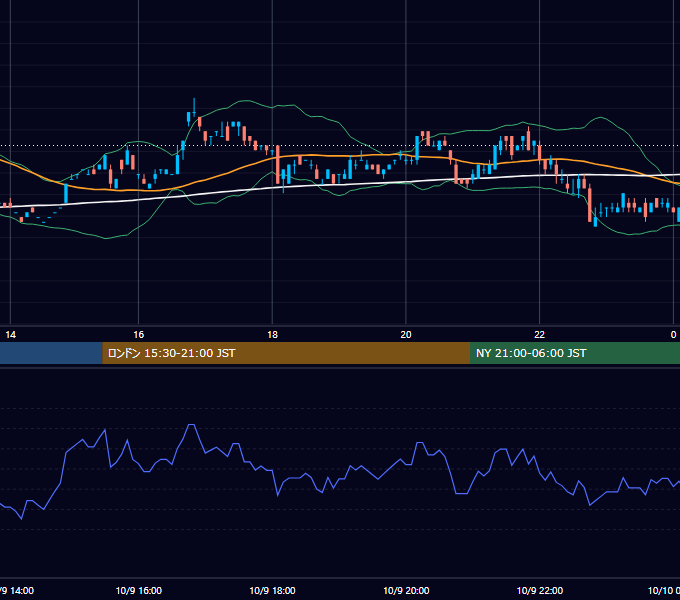Select the NY 21:00-06:00 JST session bar

click(x=575, y=353)
